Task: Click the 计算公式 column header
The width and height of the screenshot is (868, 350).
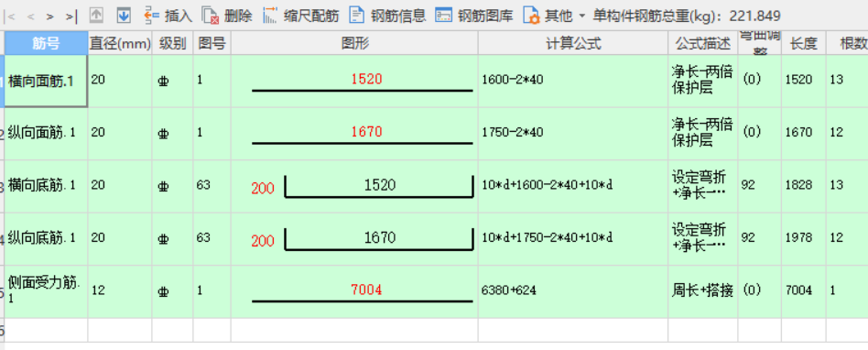Action: 573,43
